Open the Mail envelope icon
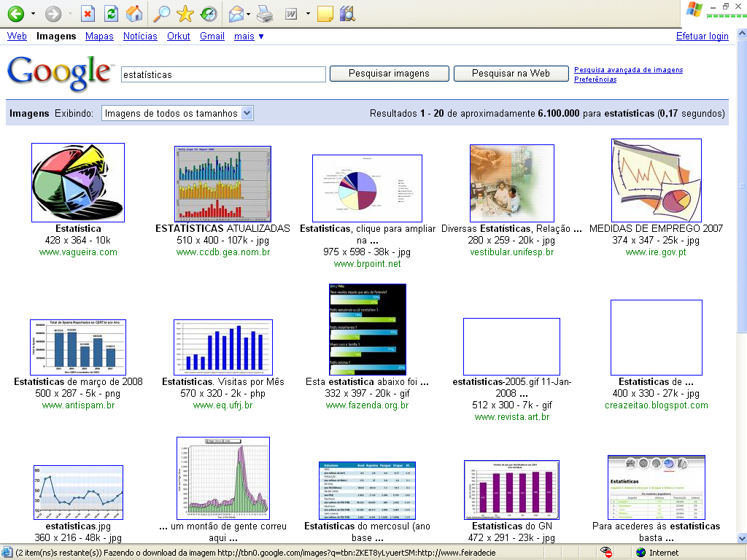This screenshot has width=747, height=560. click(x=236, y=13)
